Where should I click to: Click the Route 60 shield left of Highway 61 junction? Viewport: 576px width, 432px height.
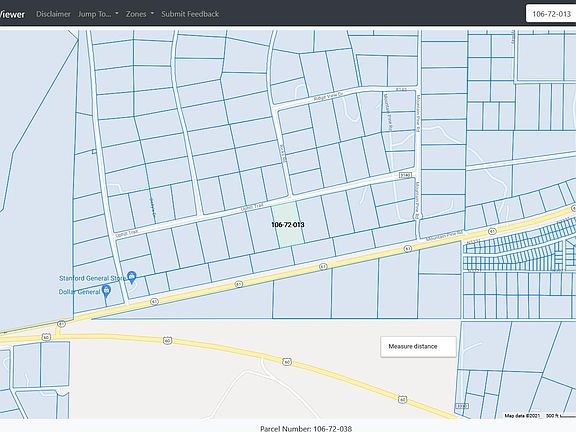pyautogui.click(x=46, y=337)
